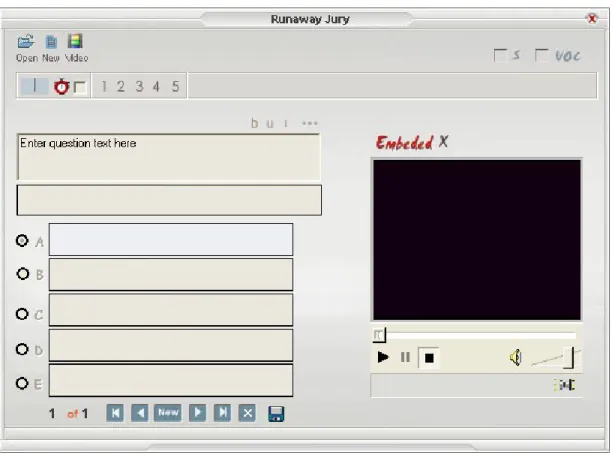The height and width of the screenshot is (455, 615).
Task: Play the embedded video
Action: [383, 357]
